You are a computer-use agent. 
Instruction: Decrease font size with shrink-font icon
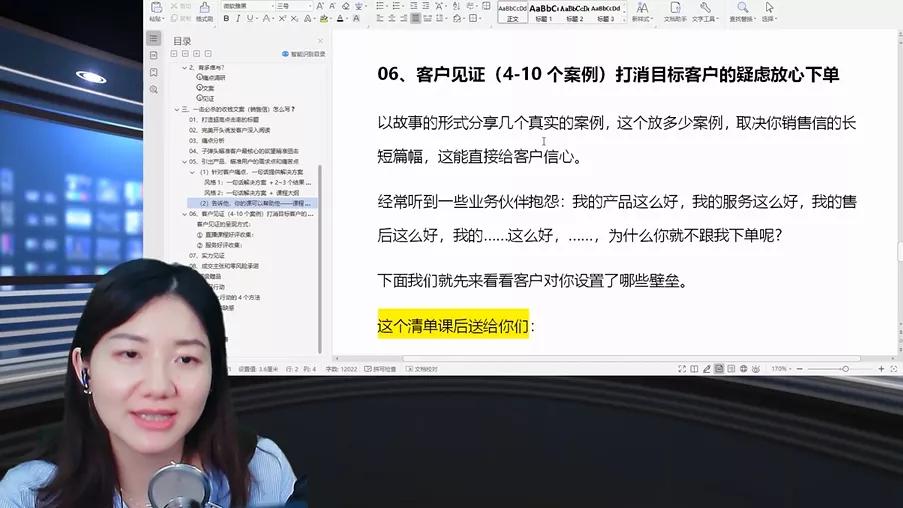click(332, 6)
